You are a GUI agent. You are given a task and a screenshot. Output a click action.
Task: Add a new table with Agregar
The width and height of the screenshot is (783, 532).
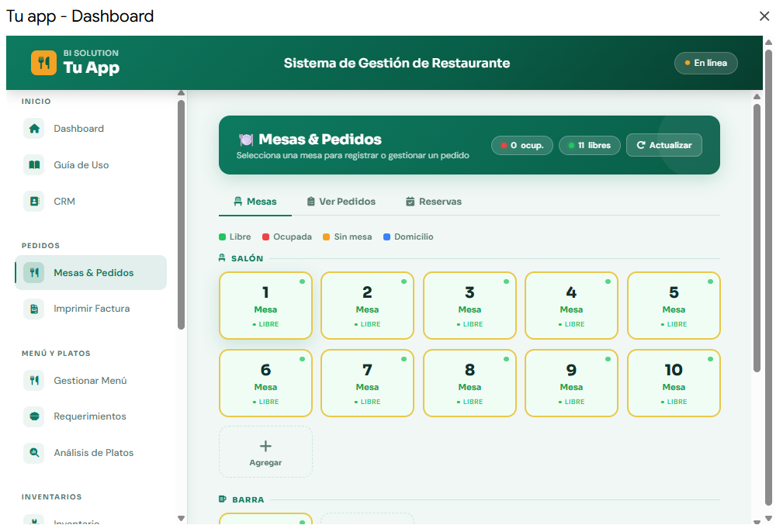(x=265, y=451)
